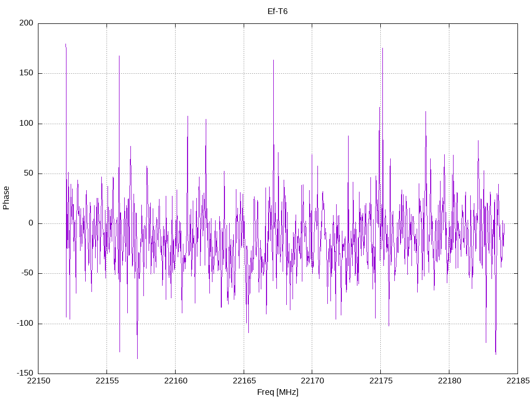Select the -50 y-axis tick label
Screen dimensions: 532x399
tap(27, 273)
